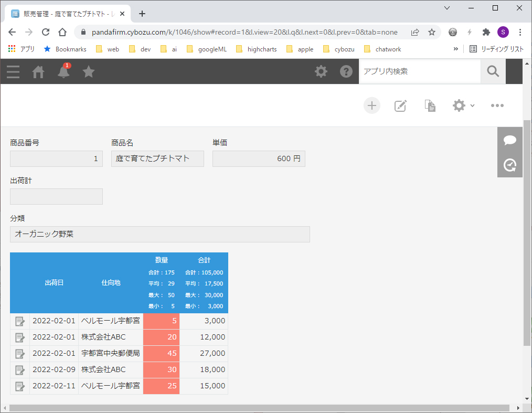Screen dimensions: 532x413
Task: Show hidden bookmarks via chevron
Action: coord(455,49)
